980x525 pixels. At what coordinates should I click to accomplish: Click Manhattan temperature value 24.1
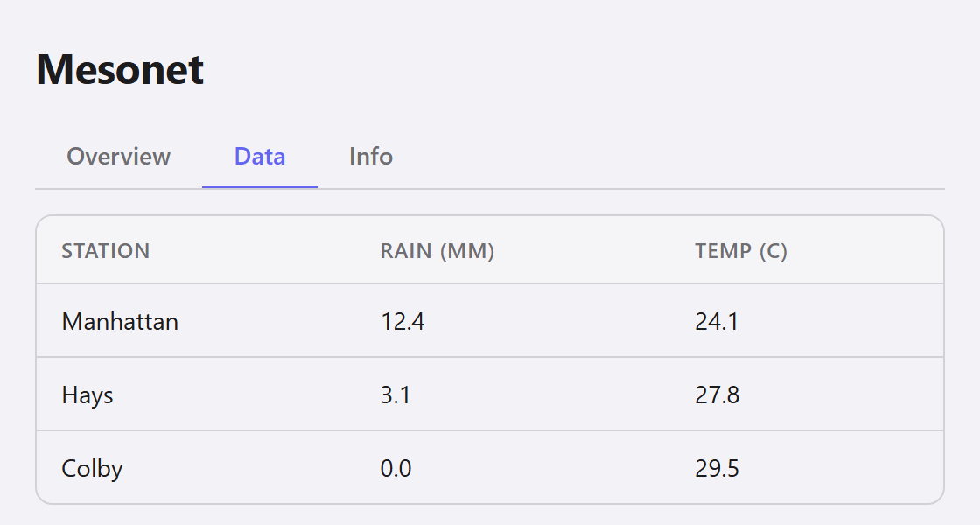click(x=717, y=322)
